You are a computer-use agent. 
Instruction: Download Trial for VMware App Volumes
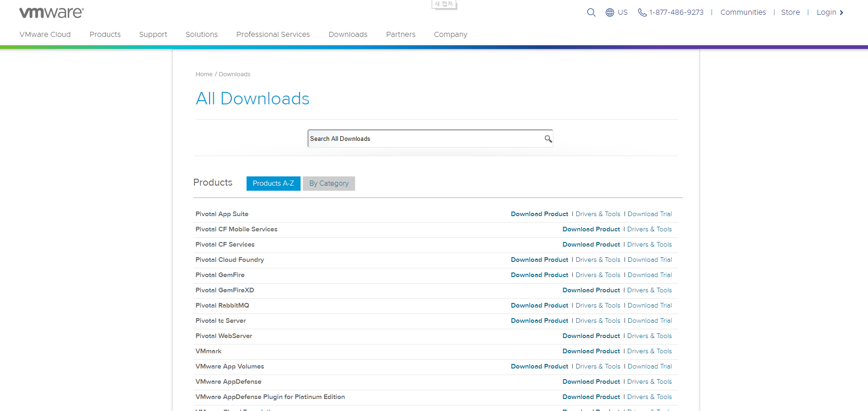click(x=650, y=366)
